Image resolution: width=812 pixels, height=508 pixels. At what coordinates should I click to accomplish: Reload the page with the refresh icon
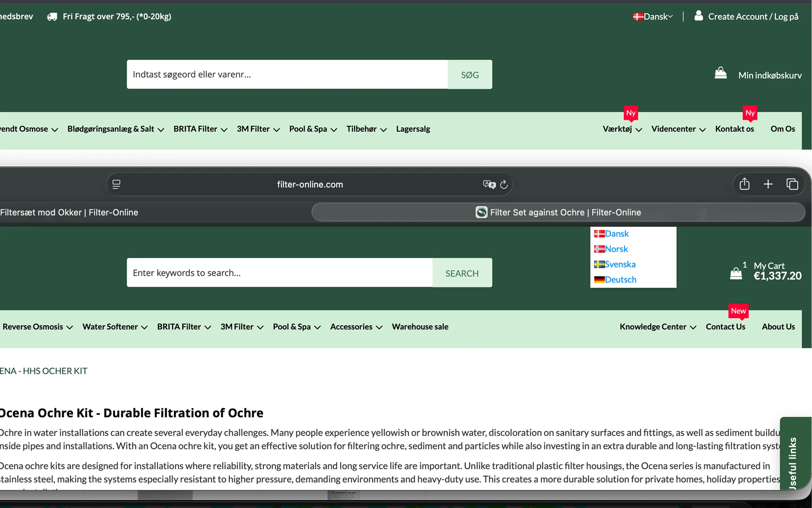[504, 184]
